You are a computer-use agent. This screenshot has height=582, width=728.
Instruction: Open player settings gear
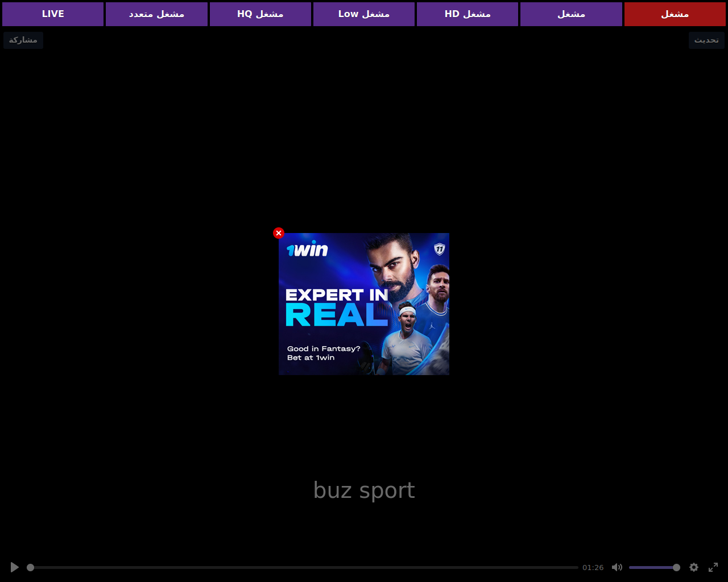click(x=694, y=567)
